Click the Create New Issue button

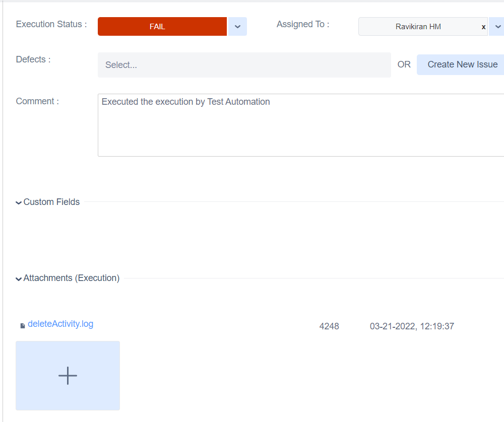(460, 64)
